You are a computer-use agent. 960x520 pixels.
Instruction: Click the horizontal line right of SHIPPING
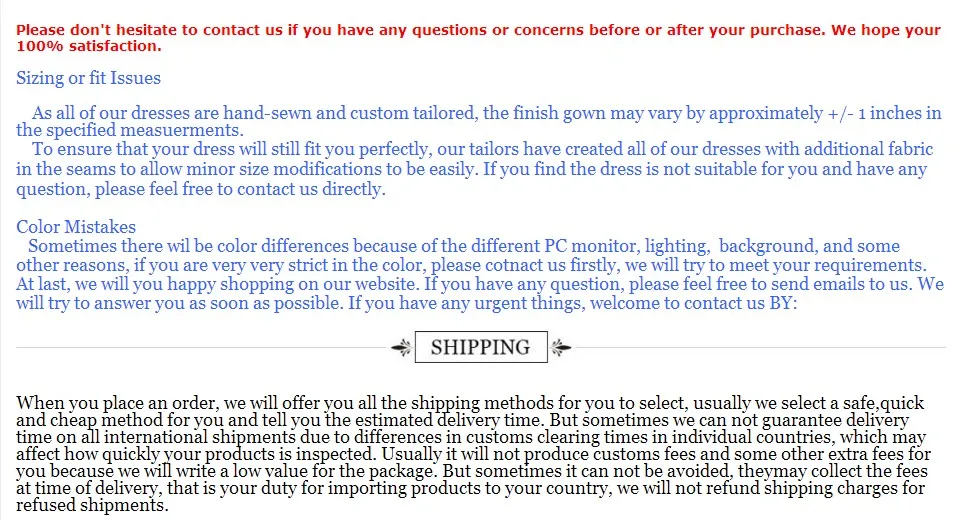[x=760, y=348]
